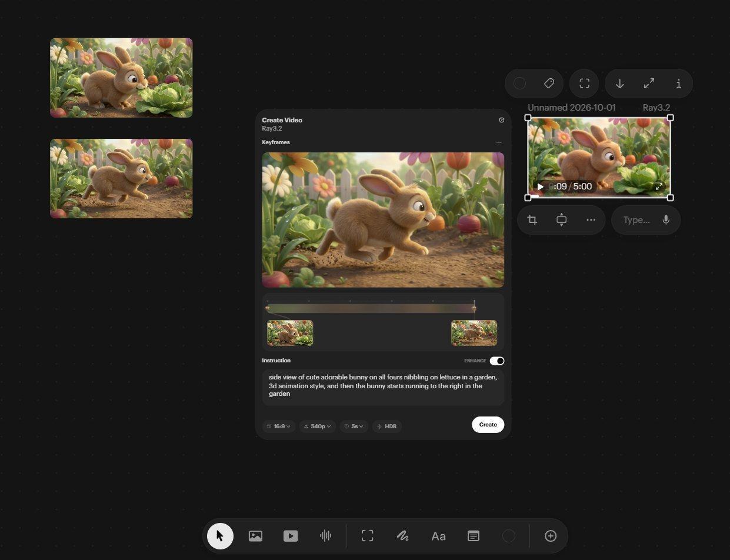Toggle the HDR option
This screenshot has width=730, height=560.
coord(387,426)
